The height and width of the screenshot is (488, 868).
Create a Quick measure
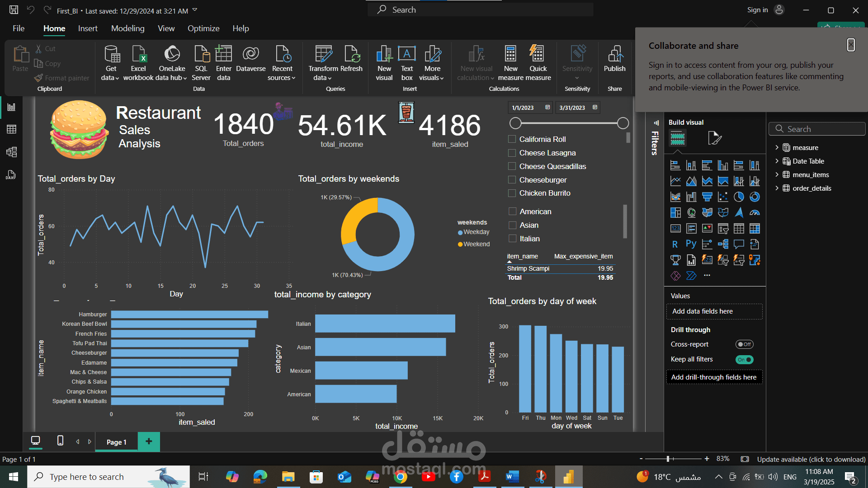[x=538, y=63]
